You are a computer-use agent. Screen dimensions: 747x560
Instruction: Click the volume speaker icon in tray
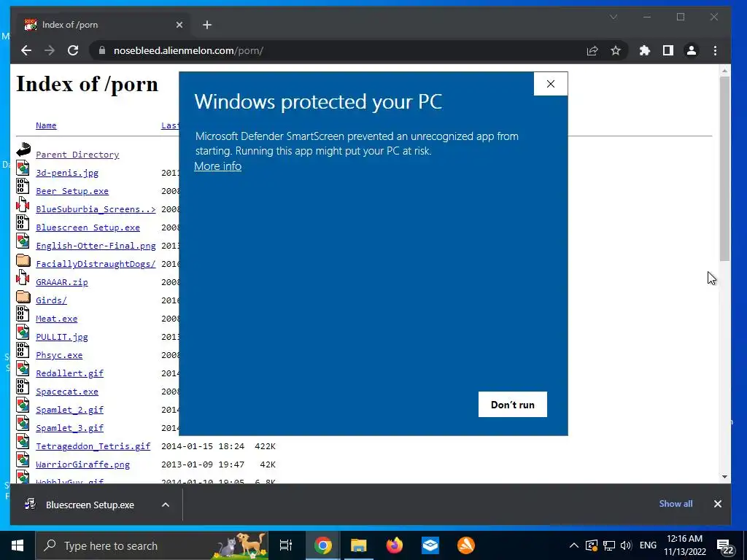point(626,545)
